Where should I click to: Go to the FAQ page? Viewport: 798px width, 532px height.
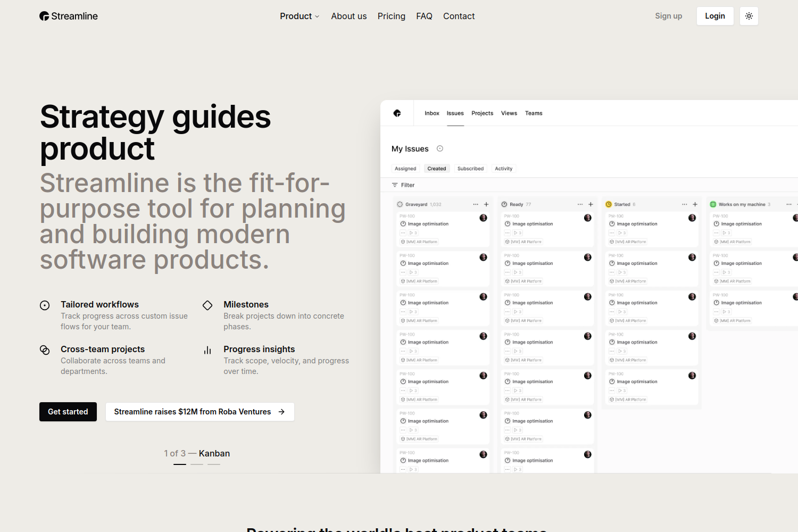click(x=424, y=16)
